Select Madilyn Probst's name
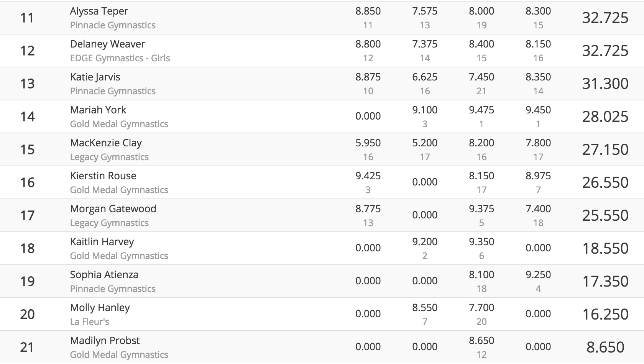The width and height of the screenshot is (644, 364). pyautogui.click(x=105, y=341)
